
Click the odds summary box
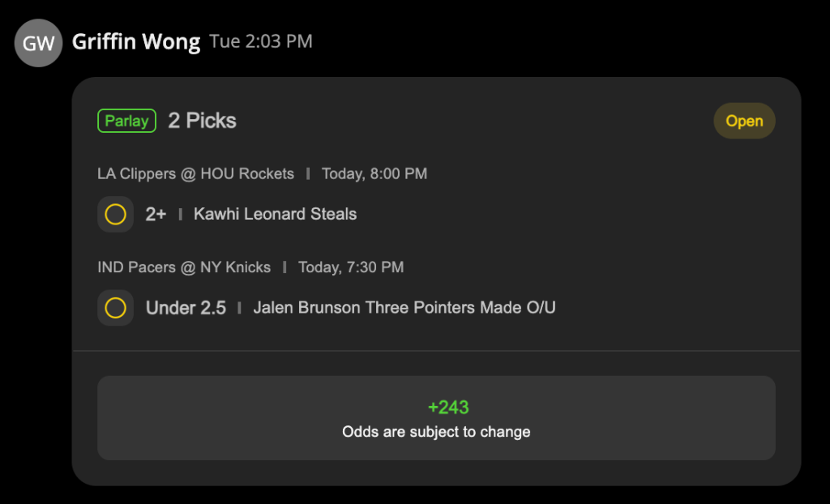coord(436,418)
